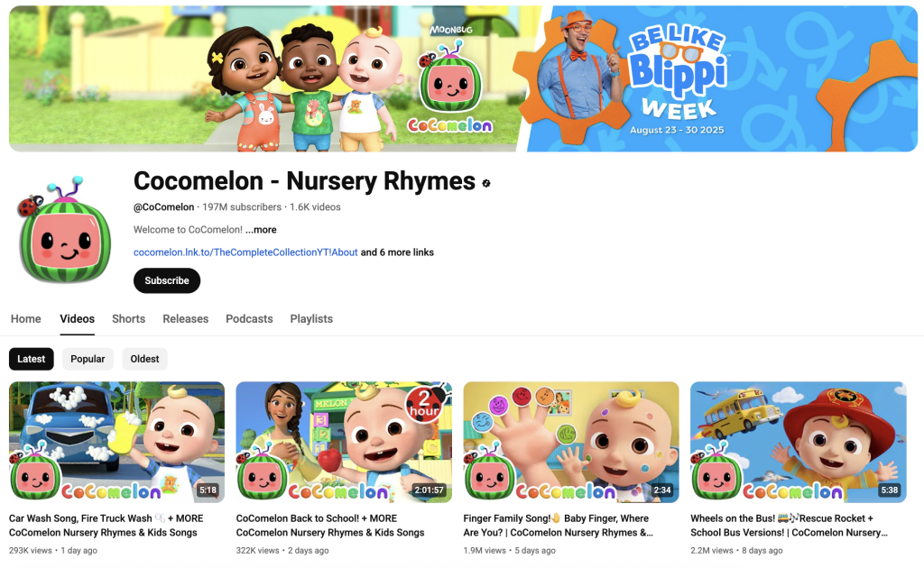Screen dimensions: 924x568
Task: Click the Blippi gear portrait in banner
Action: (x=570, y=78)
